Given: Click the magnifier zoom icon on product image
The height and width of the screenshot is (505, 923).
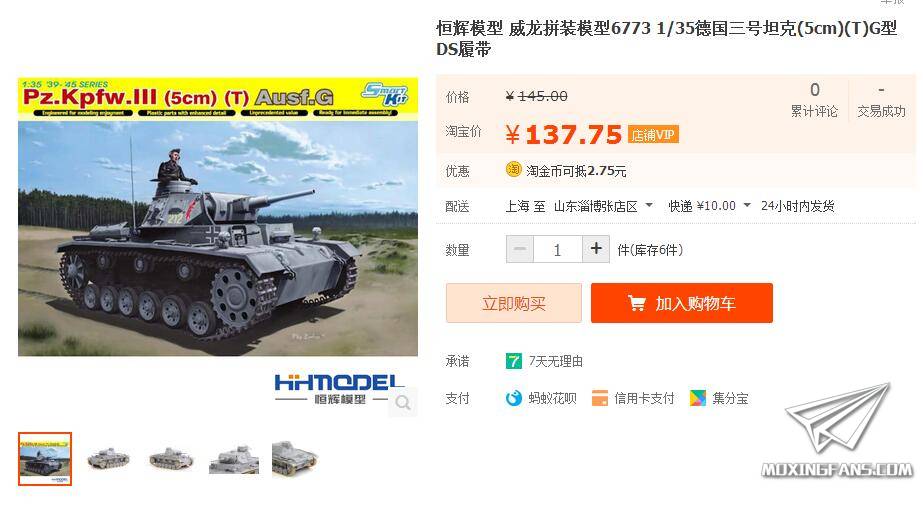Looking at the screenshot, I should tap(403, 402).
